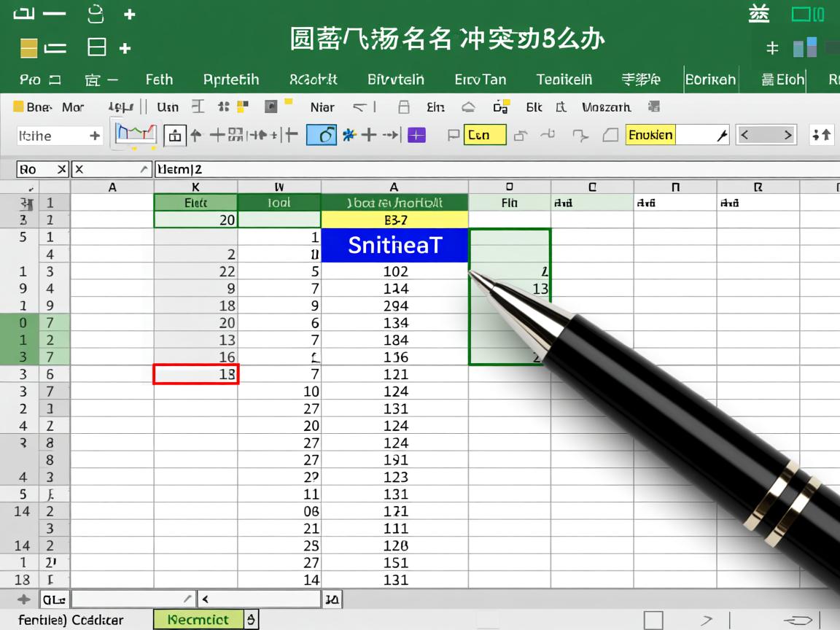Click the blue ellipse shape tool icon
The height and width of the screenshot is (630, 840).
pyautogui.click(x=322, y=134)
